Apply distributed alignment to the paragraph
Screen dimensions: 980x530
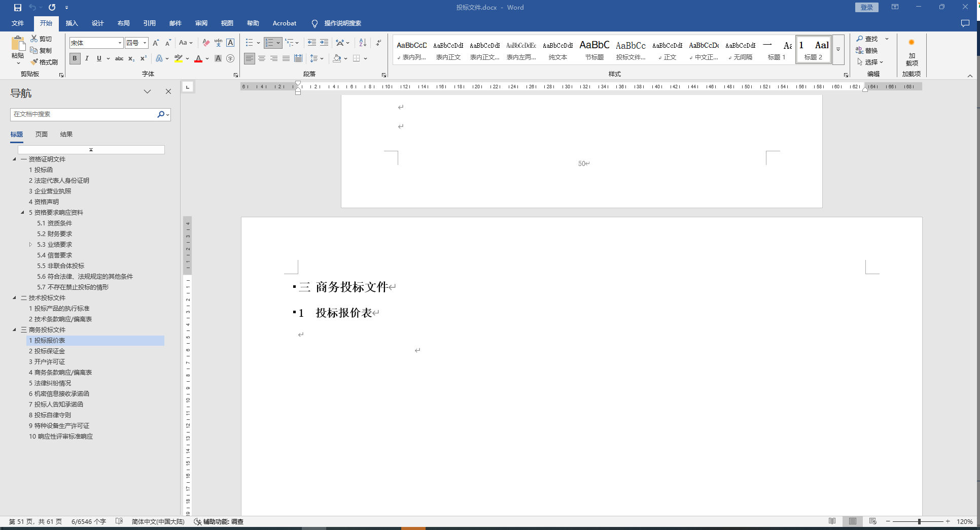pyautogui.click(x=298, y=58)
